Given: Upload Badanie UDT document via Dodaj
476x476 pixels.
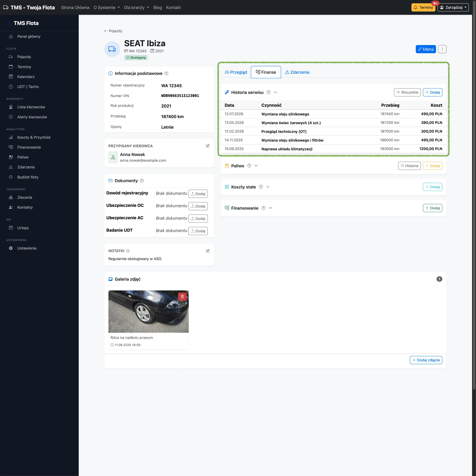Looking at the screenshot, I should coord(198,231).
